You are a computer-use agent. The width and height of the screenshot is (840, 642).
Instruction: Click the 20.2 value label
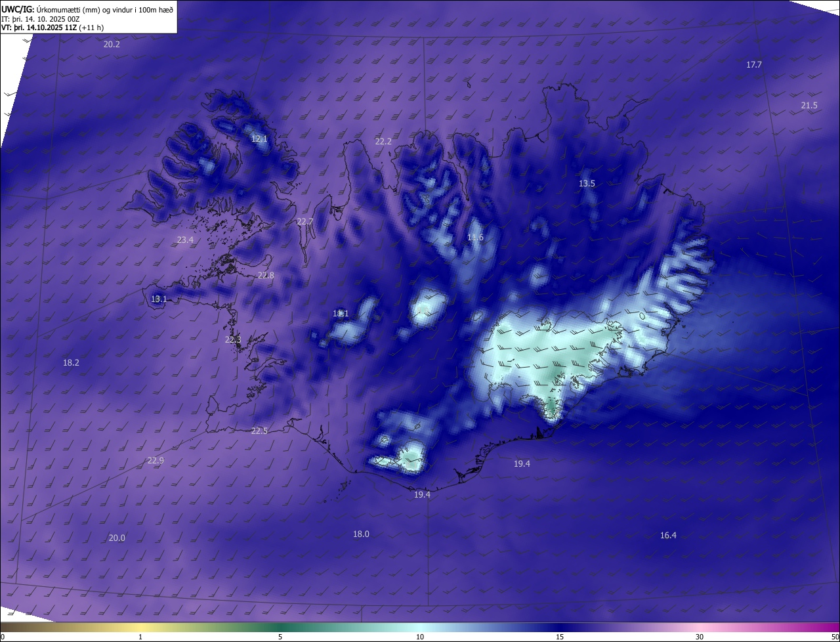112,45
